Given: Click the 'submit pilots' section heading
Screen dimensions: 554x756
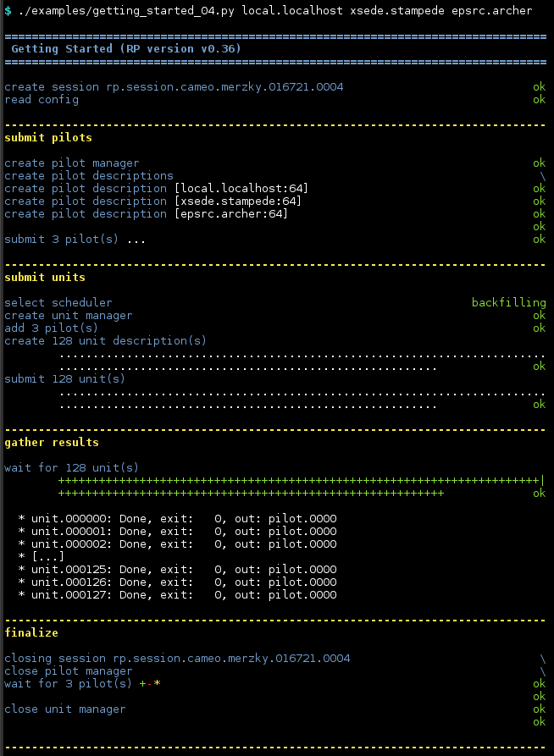Looking at the screenshot, I should pyautogui.click(x=48, y=138).
